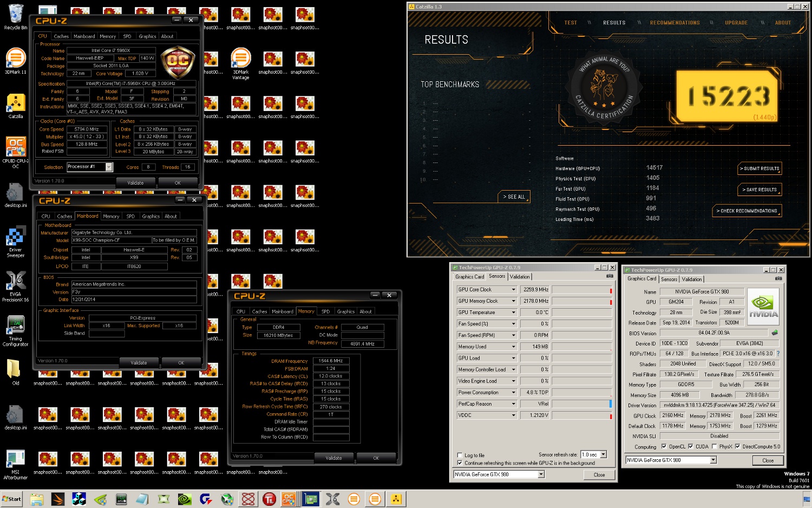Open the GPU selector next to the GPU-Z Graphics Card Close button
Screen dimensions: 812x508
point(671,460)
